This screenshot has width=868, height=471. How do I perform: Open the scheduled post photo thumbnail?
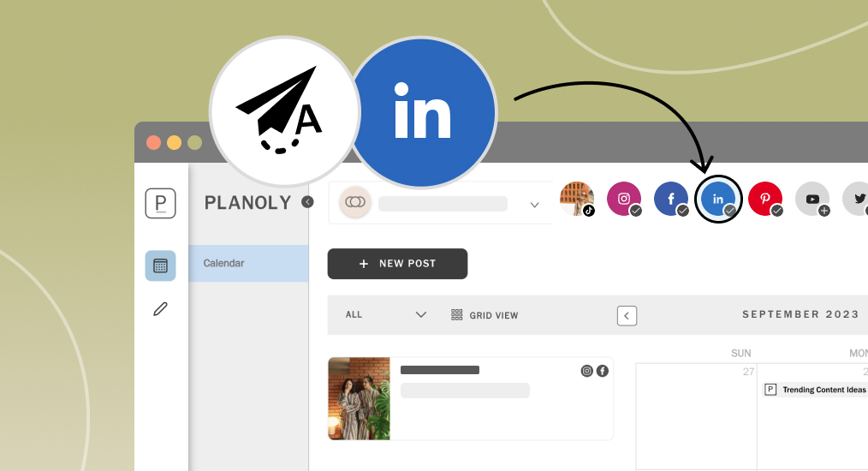point(360,398)
